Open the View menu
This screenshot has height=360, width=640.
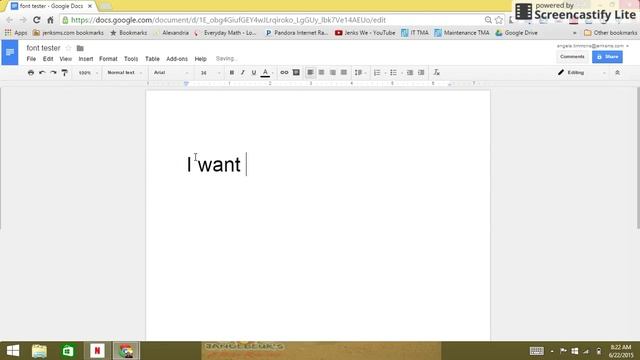65,59
